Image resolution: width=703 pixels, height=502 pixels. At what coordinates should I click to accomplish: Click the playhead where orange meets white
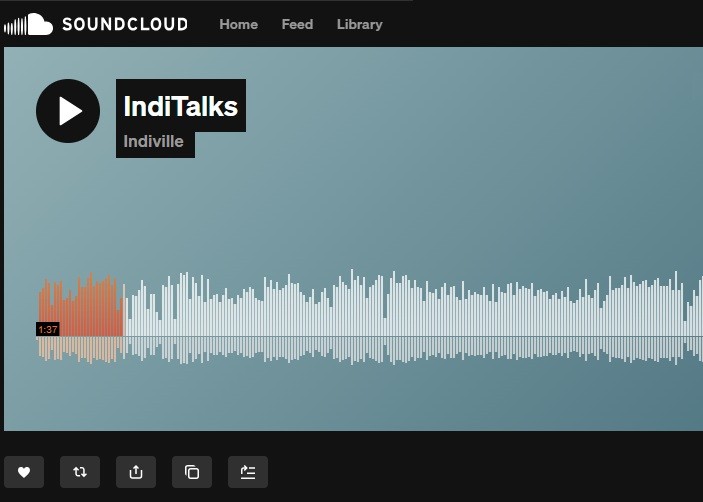click(124, 314)
